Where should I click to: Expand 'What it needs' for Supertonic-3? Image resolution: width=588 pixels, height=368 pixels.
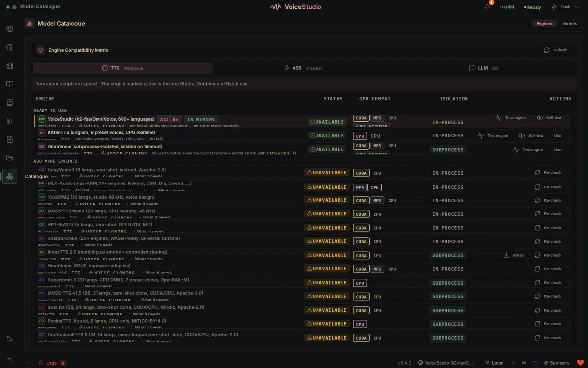(x=96, y=286)
